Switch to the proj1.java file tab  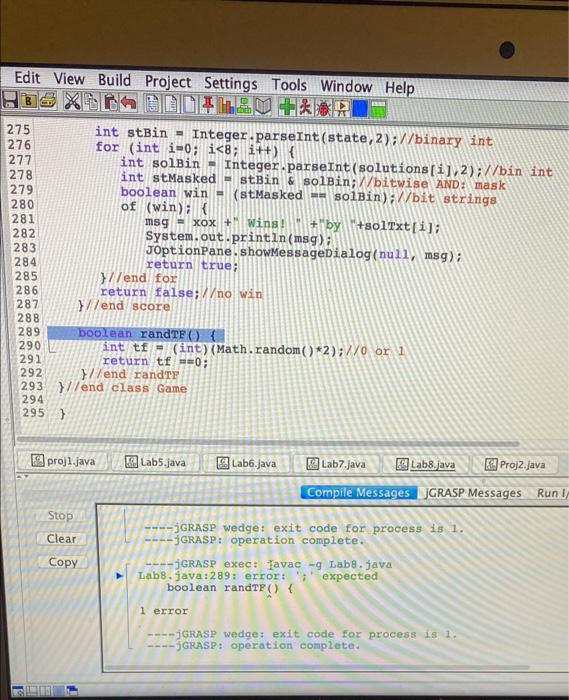point(63,461)
